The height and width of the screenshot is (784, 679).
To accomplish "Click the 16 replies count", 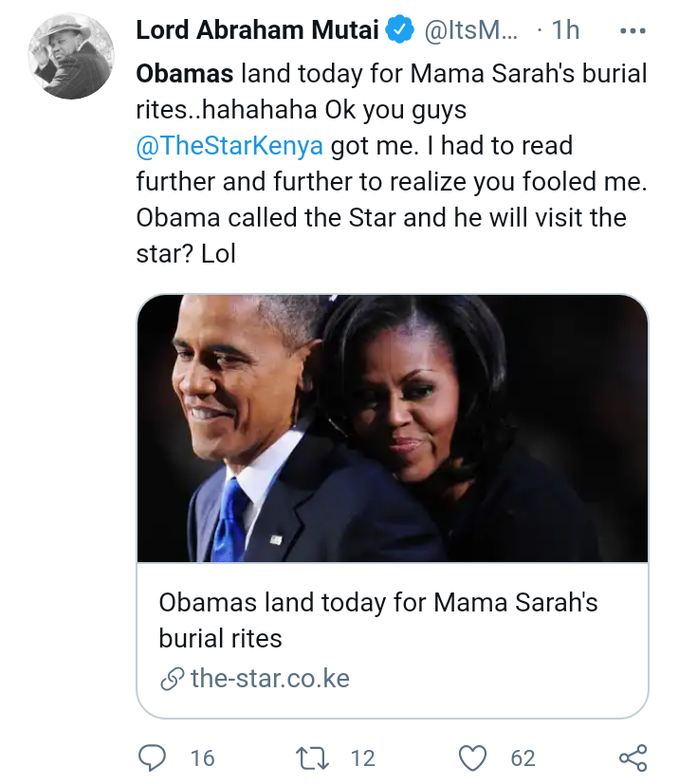I will point(203,758).
